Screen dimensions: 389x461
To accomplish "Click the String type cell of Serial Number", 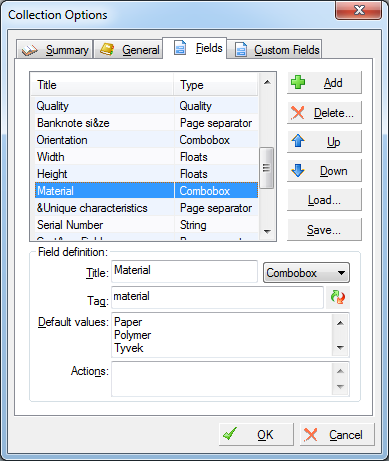I will 216,225.
